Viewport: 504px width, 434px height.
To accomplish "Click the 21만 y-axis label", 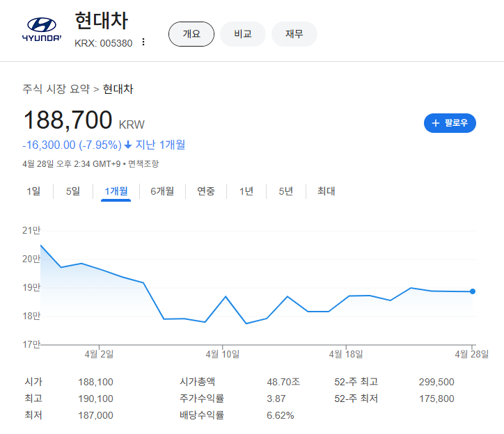I will pyautogui.click(x=31, y=230).
